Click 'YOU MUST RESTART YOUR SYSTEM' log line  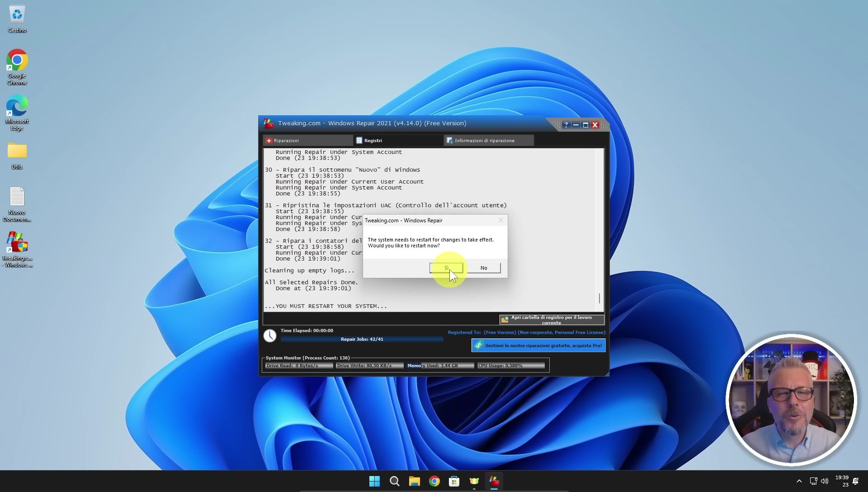point(326,306)
